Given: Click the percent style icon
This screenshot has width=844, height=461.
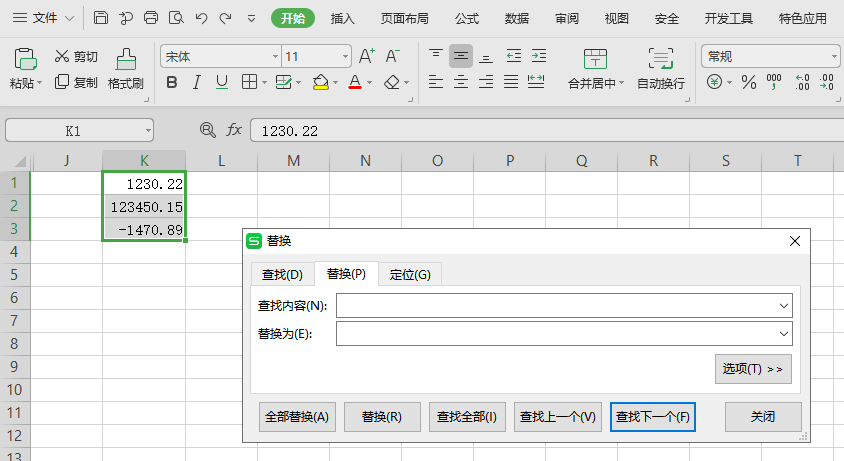Looking at the screenshot, I should coord(748,82).
